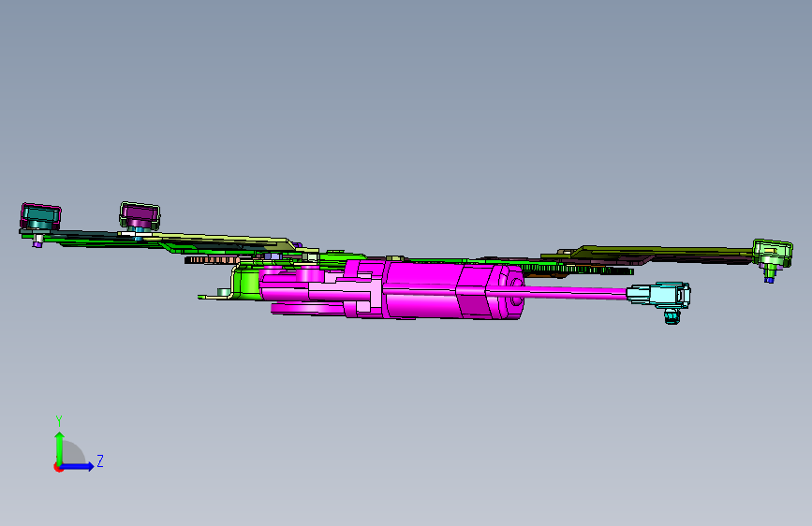Viewport: 812px width, 526px height.
Task: Select the salmon-colored toothed gear segment
Action: pos(212,259)
